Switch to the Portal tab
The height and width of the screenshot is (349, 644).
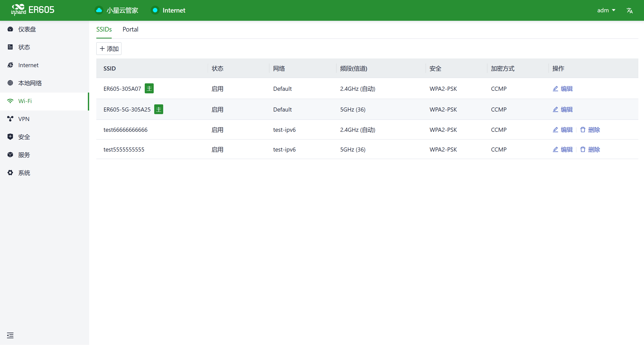[x=130, y=29]
